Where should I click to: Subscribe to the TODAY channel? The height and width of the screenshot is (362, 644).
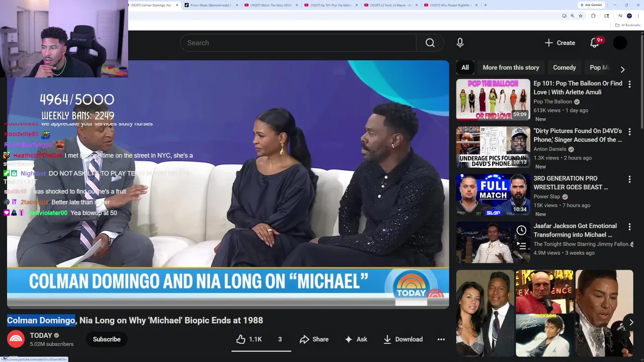(107, 339)
